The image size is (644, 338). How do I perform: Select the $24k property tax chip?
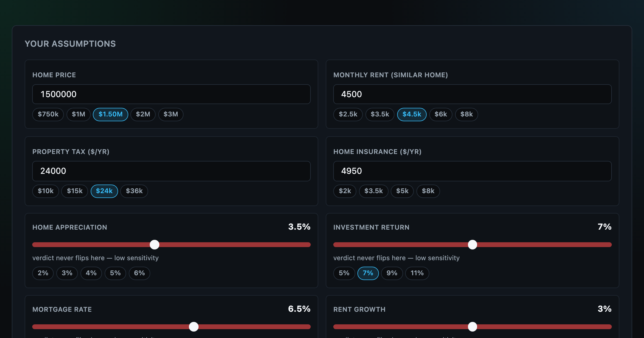point(104,191)
